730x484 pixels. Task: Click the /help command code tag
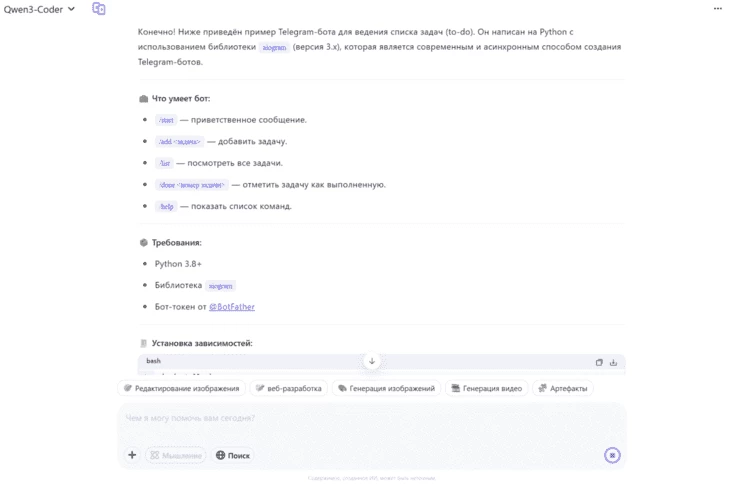click(166, 206)
